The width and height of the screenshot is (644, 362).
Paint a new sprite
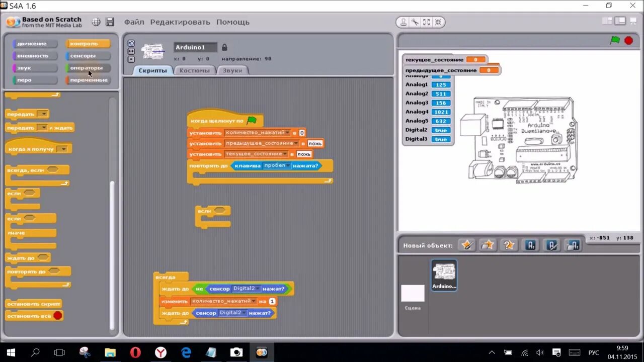tap(467, 245)
